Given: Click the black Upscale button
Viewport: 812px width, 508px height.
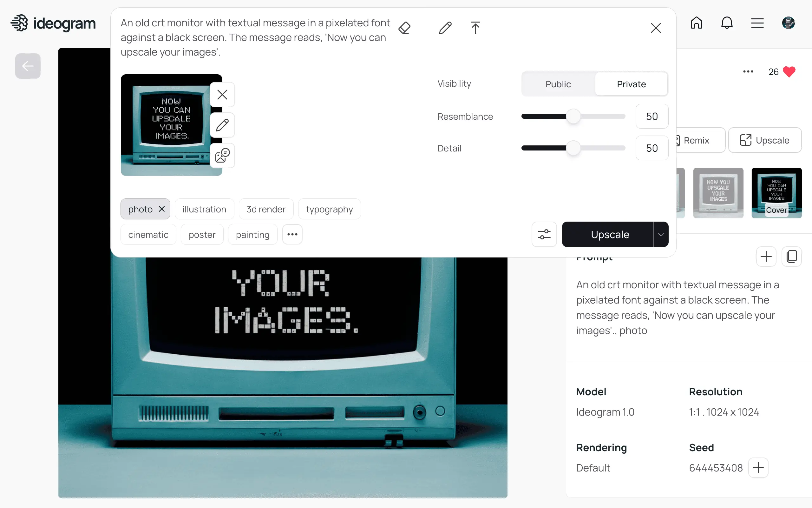Looking at the screenshot, I should click(608, 234).
